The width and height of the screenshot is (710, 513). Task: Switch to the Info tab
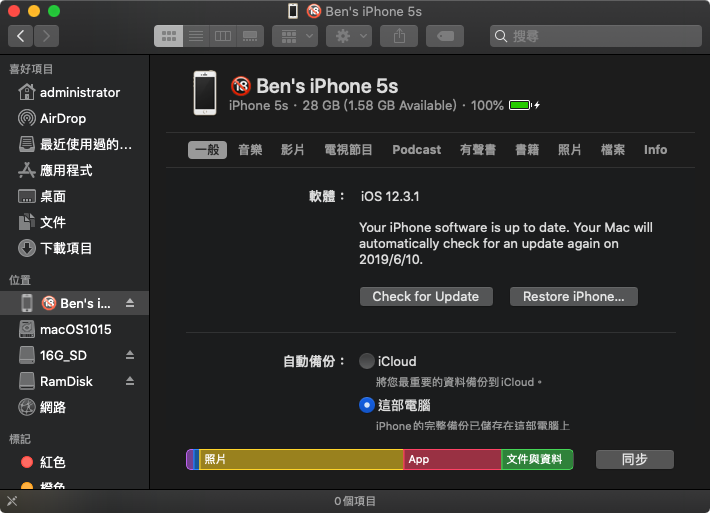tap(656, 149)
